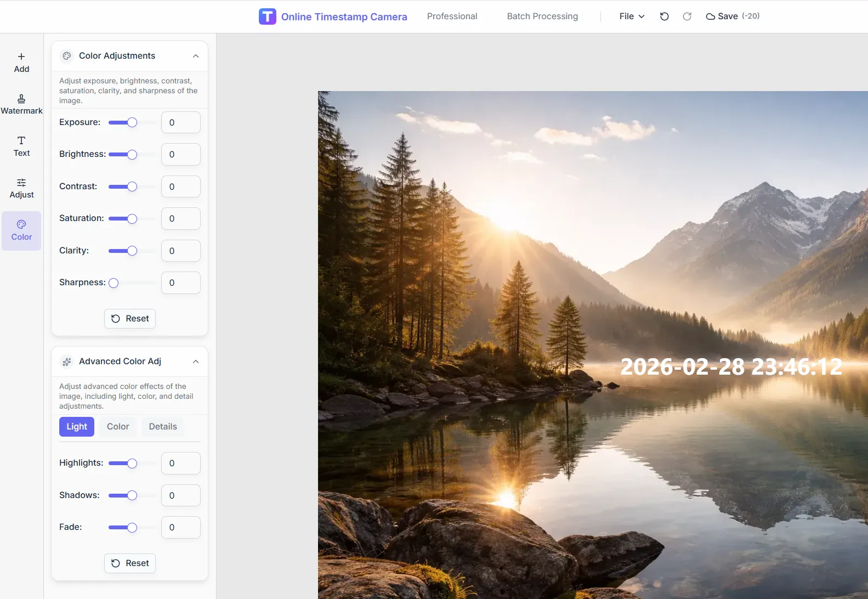Reset the Color Adjustments values
Image resolution: width=868 pixels, height=599 pixels.
(x=130, y=319)
